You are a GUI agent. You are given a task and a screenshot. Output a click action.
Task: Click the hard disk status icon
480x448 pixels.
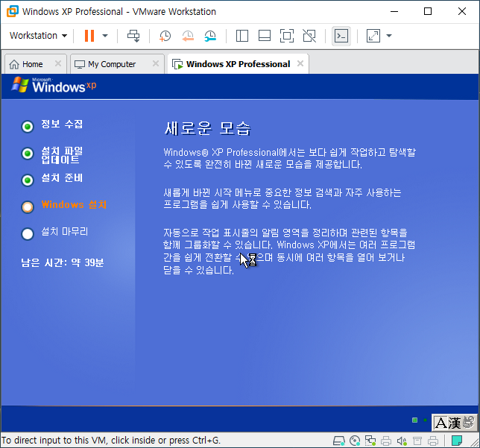[x=339, y=441]
